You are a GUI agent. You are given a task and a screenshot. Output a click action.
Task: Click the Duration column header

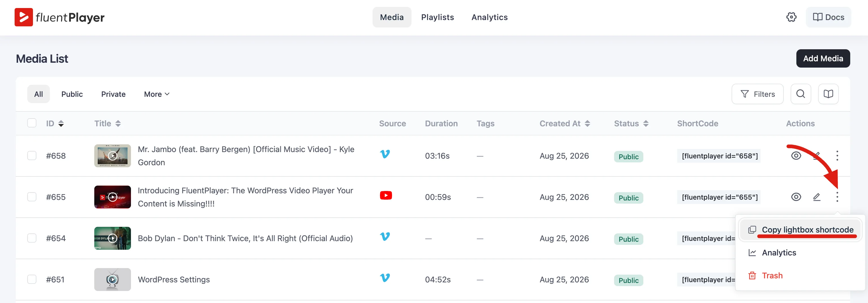pyautogui.click(x=441, y=123)
